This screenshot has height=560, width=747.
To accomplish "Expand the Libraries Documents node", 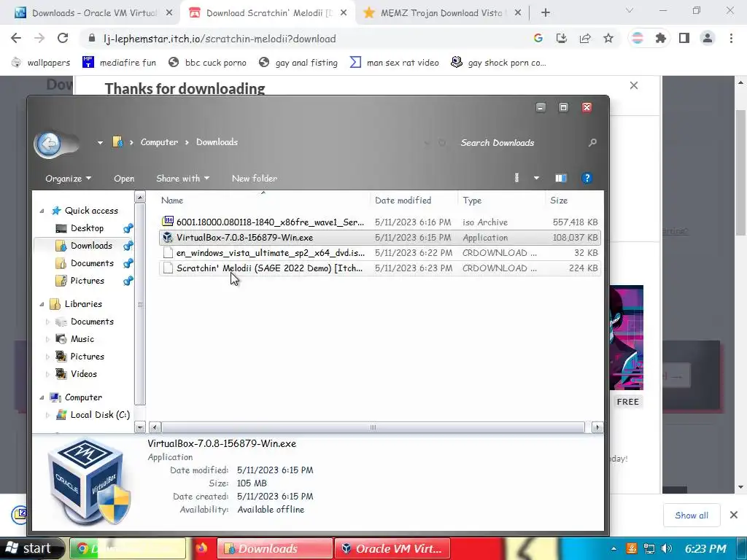I will click(47, 322).
